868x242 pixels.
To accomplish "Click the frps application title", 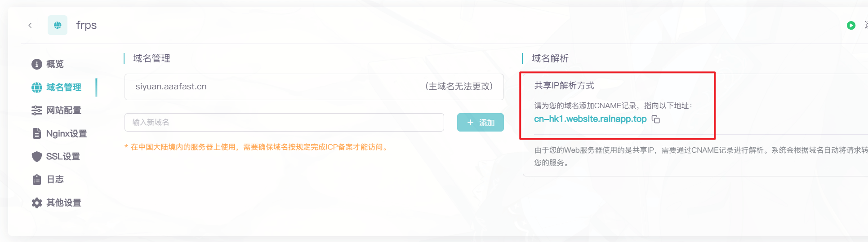I will 86,25.
